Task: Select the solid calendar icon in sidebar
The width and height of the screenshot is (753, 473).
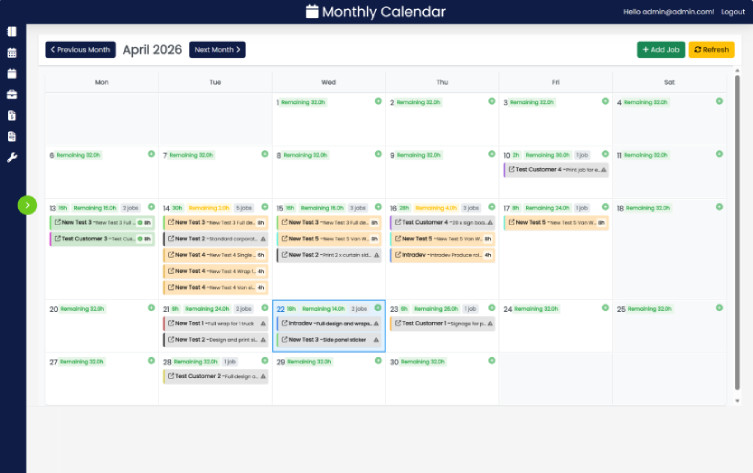Action: (x=12, y=73)
